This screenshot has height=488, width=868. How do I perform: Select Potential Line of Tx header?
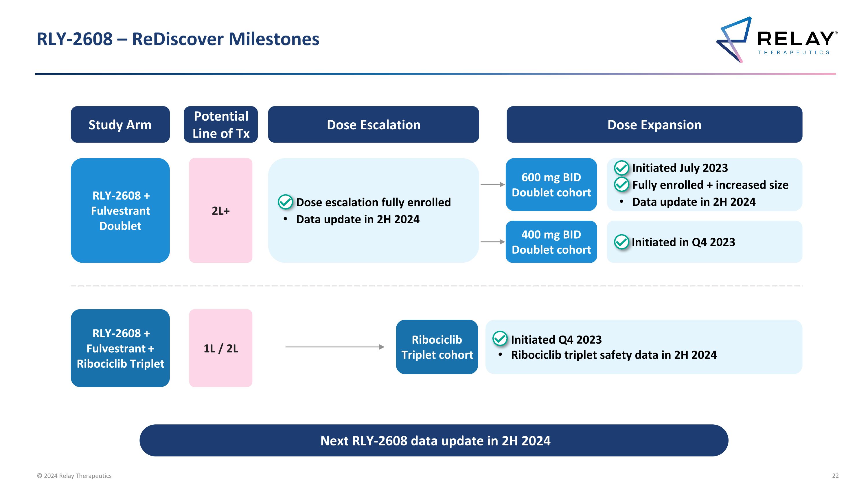click(x=221, y=125)
